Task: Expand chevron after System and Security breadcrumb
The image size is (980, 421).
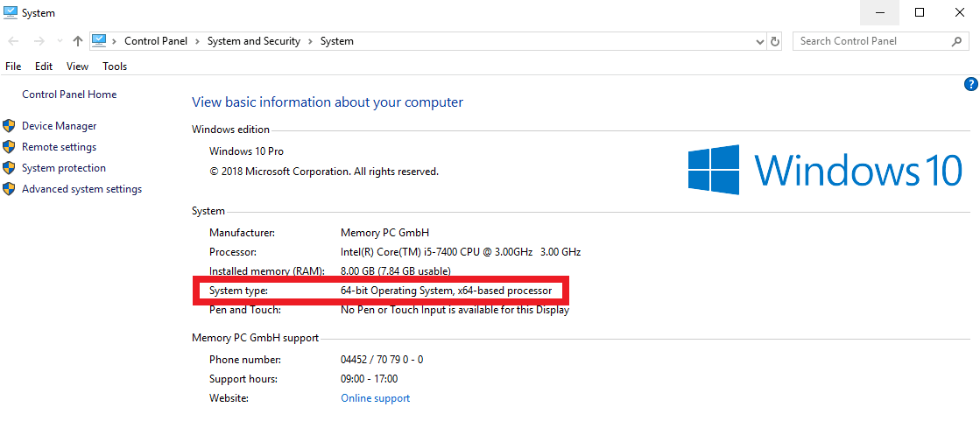Action: (311, 41)
